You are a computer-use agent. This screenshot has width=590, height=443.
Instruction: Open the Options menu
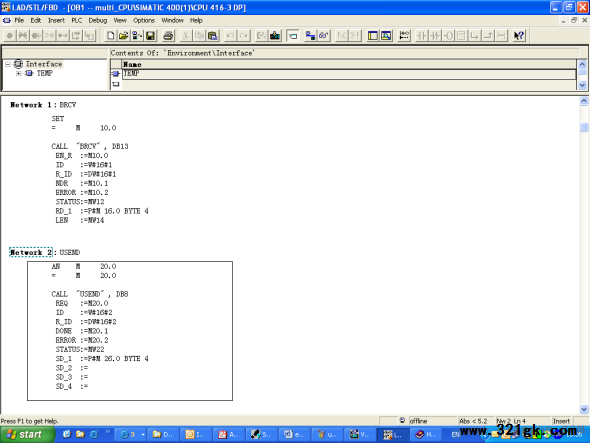point(144,20)
